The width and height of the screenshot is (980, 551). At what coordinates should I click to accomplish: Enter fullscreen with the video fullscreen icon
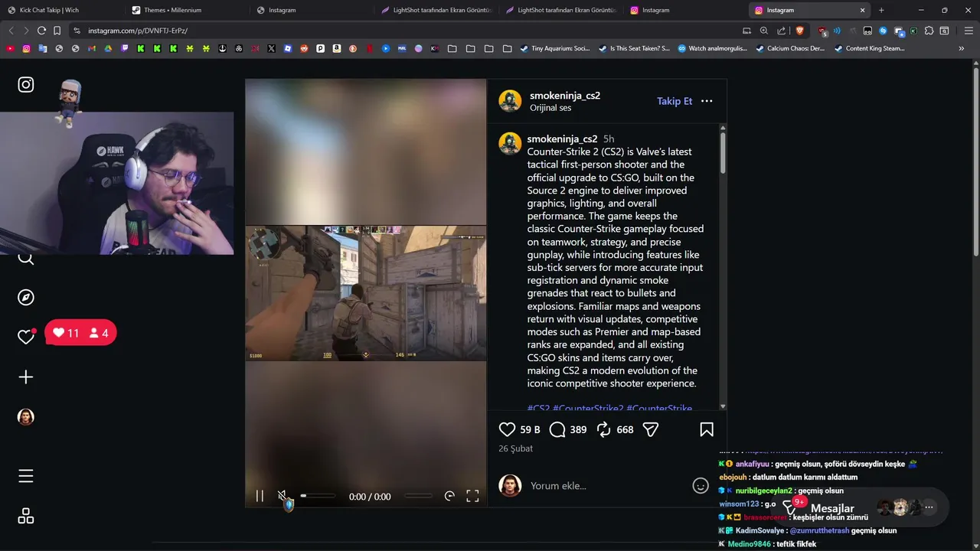click(472, 496)
